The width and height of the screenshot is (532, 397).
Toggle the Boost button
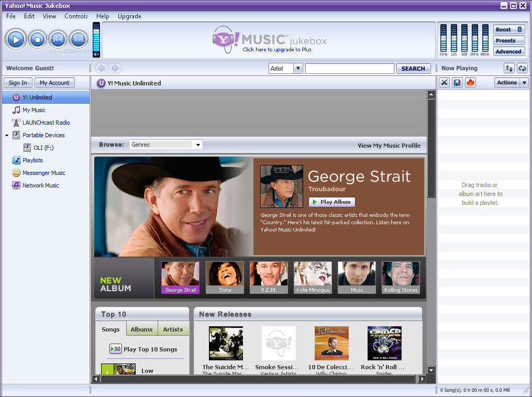click(509, 29)
